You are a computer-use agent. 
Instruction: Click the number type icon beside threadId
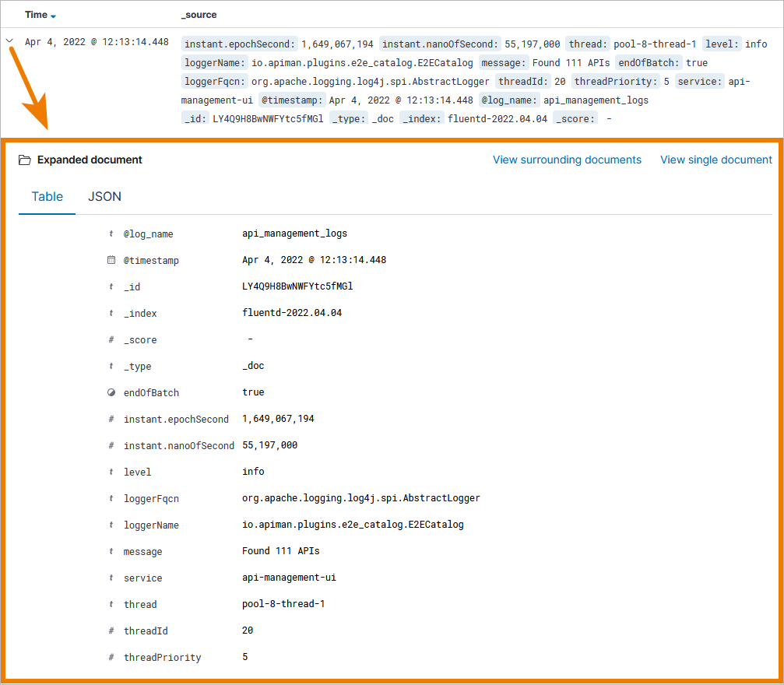tap(111, 631)
